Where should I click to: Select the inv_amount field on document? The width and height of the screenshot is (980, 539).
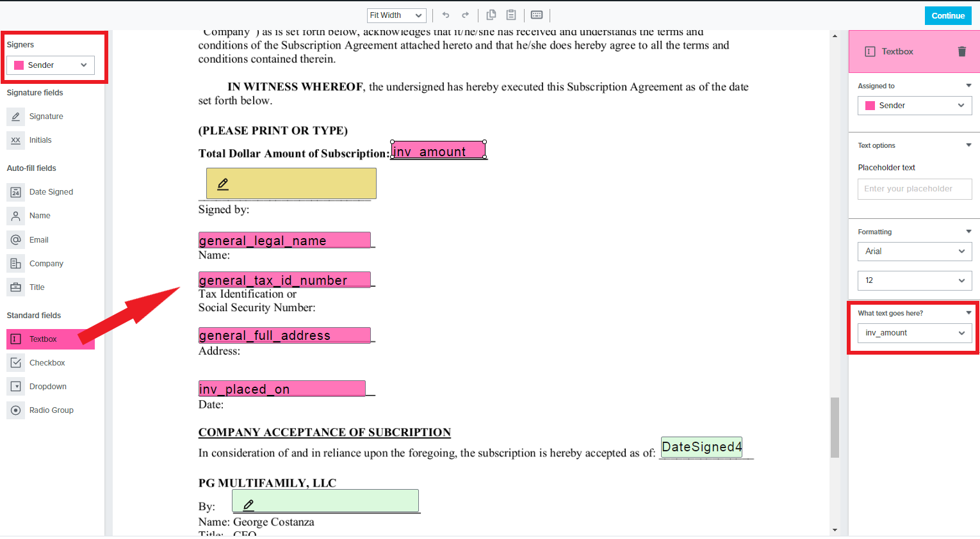[x=438, y=150]
